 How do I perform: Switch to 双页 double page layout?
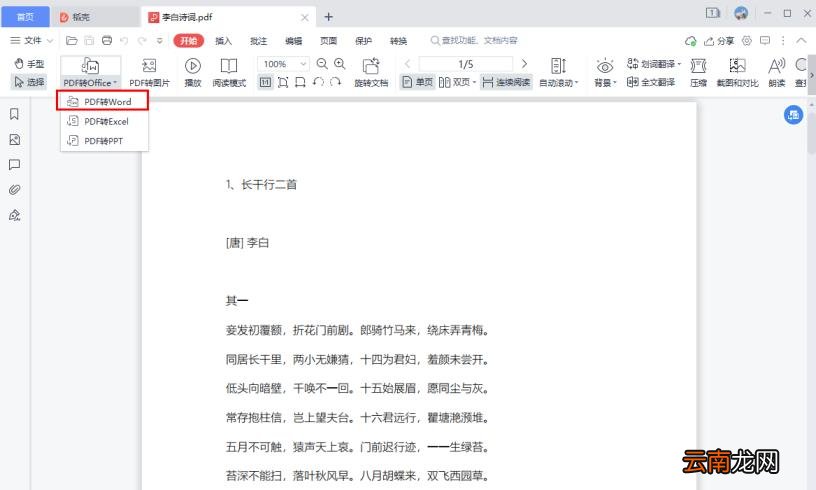[457, 82]
